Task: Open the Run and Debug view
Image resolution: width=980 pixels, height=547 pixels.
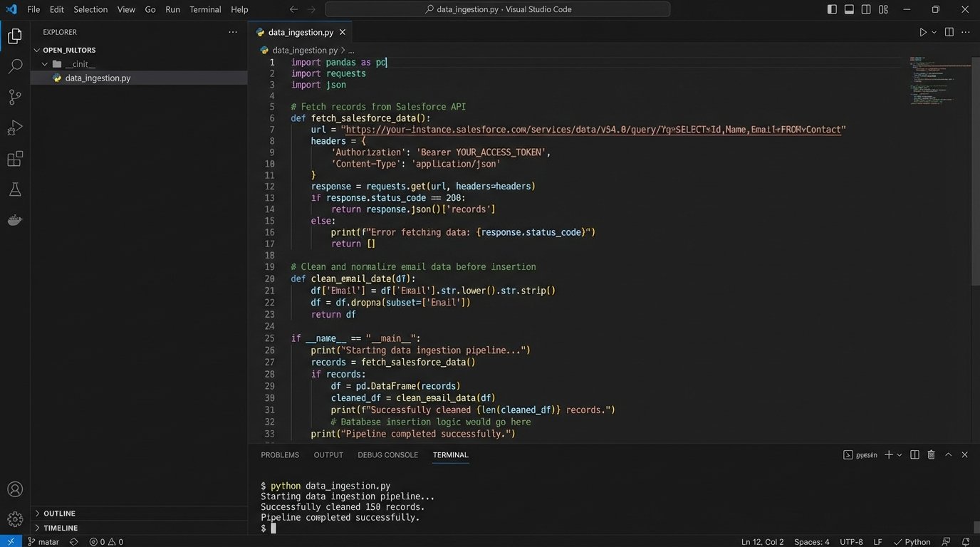Action: pyautogui.click(x=15, y=128)
